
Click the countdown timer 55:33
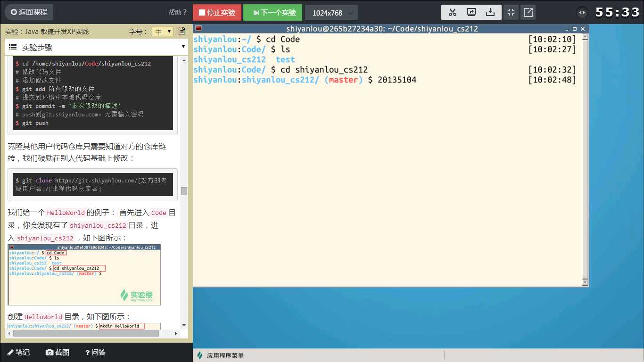pos(617,12)
